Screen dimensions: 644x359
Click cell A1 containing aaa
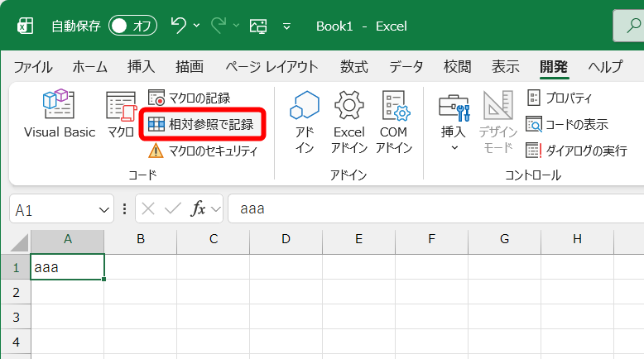67,267
